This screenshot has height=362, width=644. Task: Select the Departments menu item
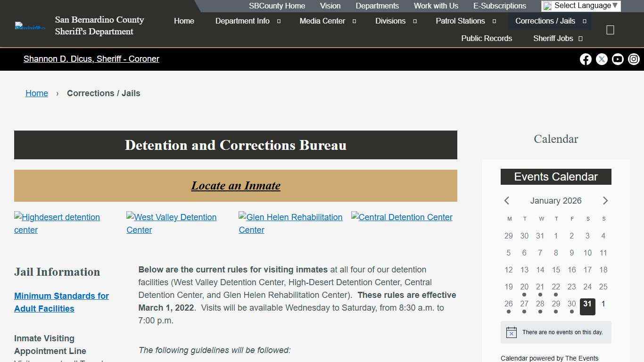coord(377,6)
